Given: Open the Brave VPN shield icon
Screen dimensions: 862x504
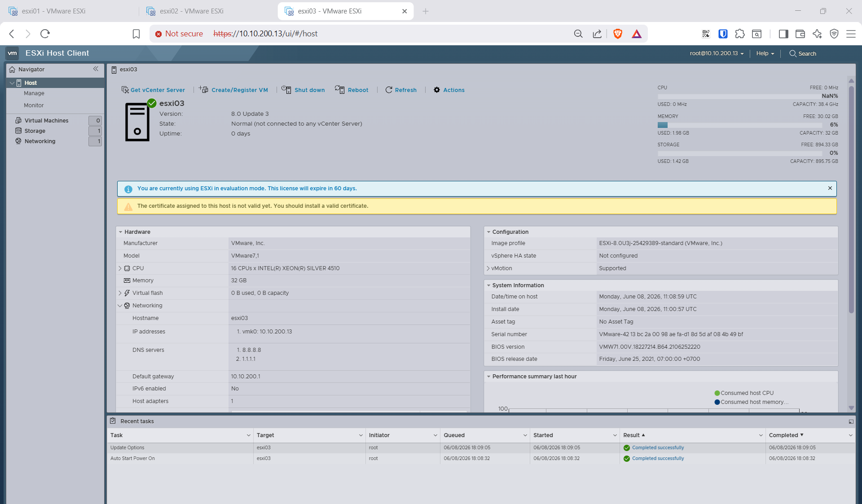Looking at the screenshot, I should [x=834, y=34].
